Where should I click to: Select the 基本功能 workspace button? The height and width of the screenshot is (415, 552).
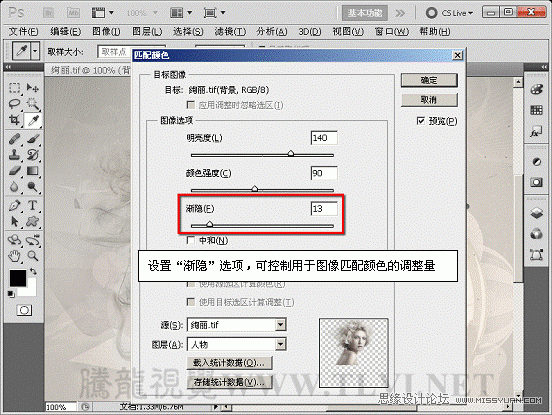tap(365, 13)
